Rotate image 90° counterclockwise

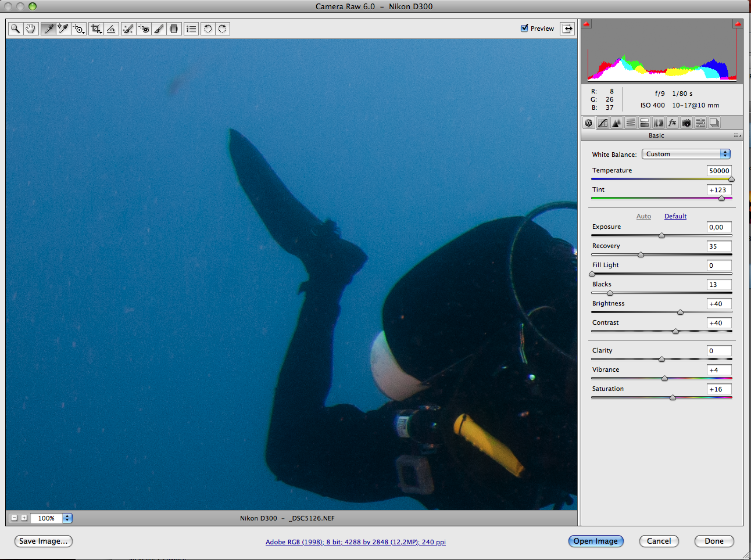tap(208, 28)
